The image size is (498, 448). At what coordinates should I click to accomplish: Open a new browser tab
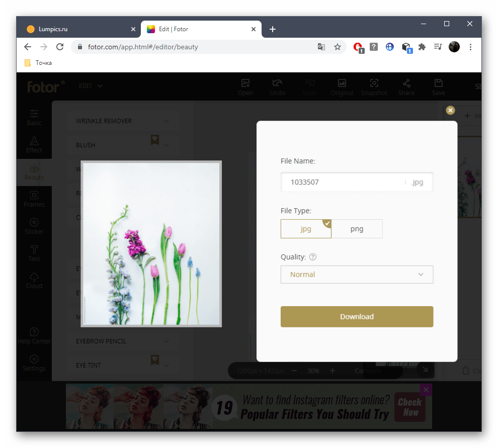point(273,29)
